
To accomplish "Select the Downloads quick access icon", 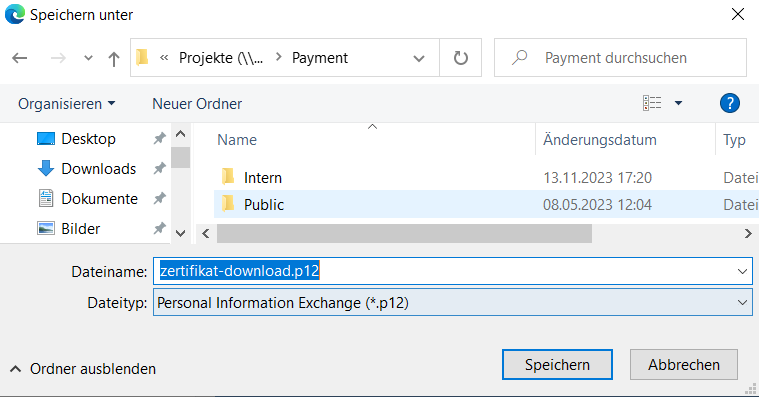I will 46,168.
